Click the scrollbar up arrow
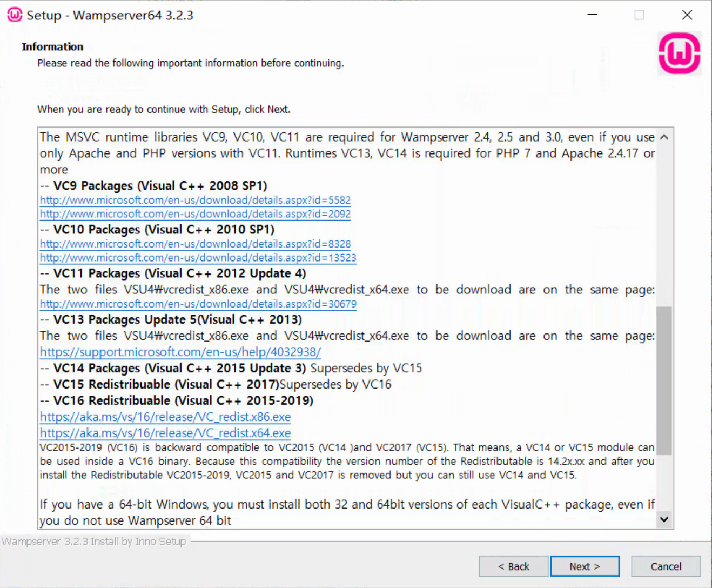The height and width of the screenshot is (588, 712). pyautogui.click(x=664, y=137)
